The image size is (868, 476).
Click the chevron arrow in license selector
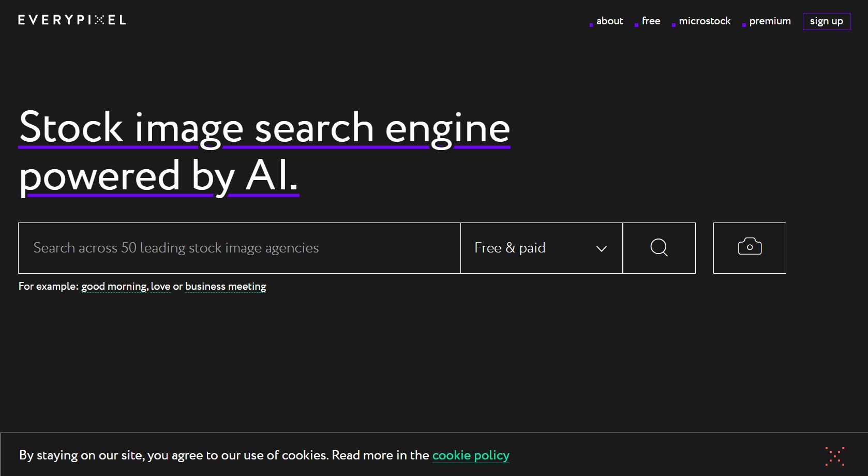point(601,249)
